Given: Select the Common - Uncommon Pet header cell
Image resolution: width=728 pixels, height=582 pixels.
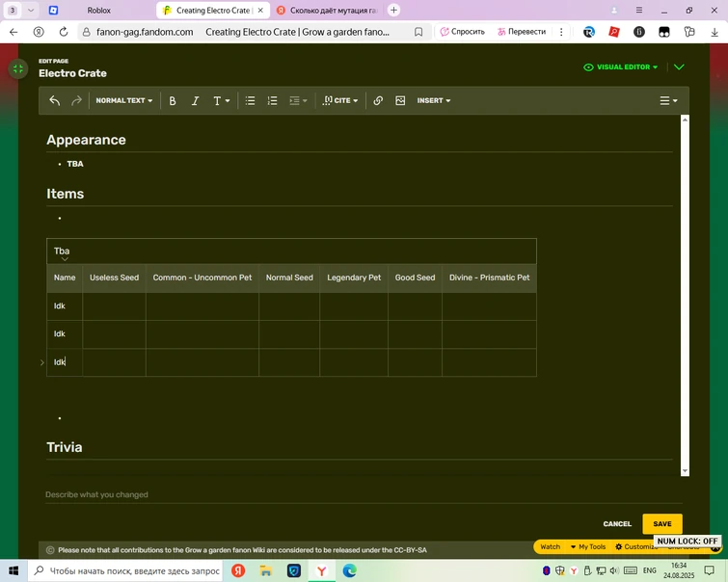Looking at the screenshot, I should [202, 278].
